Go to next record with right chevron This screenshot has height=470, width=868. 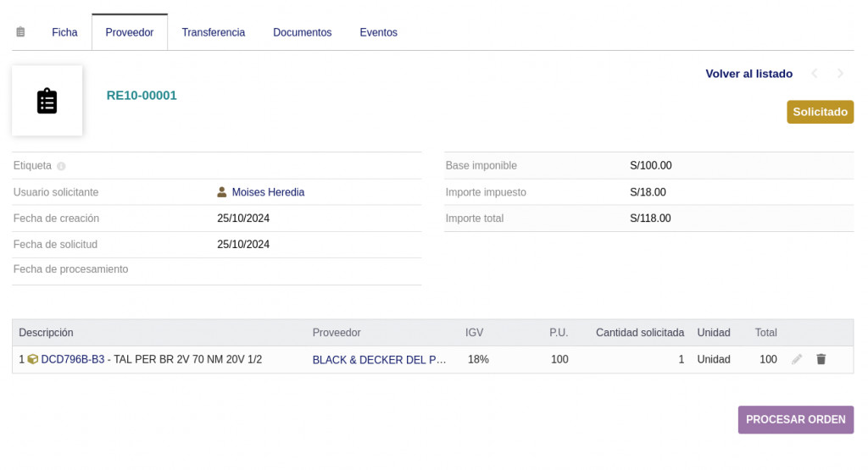coord(841,74)
